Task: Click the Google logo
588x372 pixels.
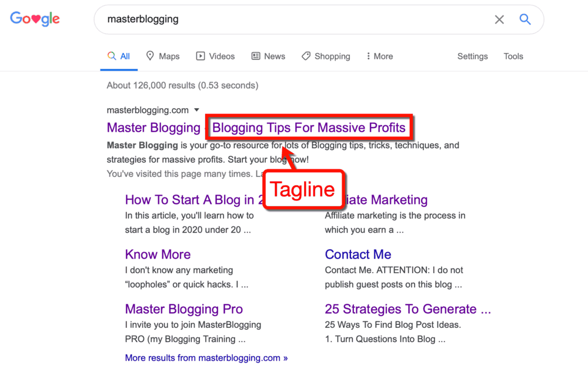Action: (x=35, y=18)
